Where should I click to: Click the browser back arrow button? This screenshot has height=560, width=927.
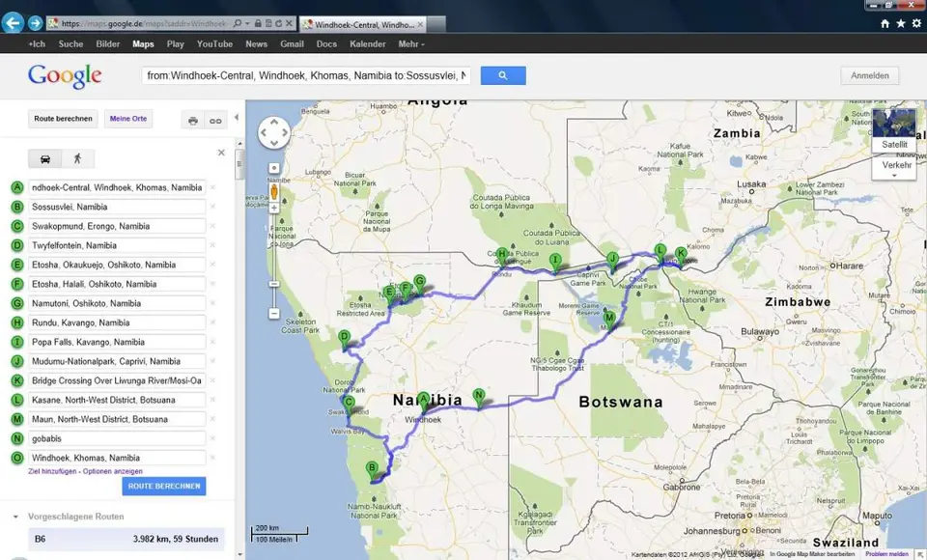[13, 23]
